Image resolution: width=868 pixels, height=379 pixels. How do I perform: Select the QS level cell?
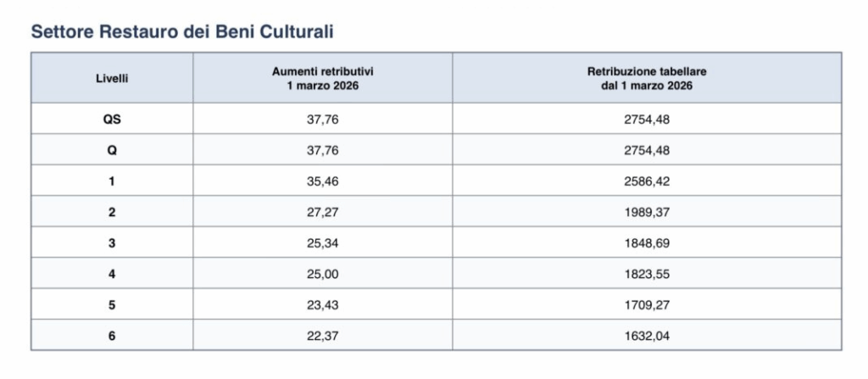(112, 120)
